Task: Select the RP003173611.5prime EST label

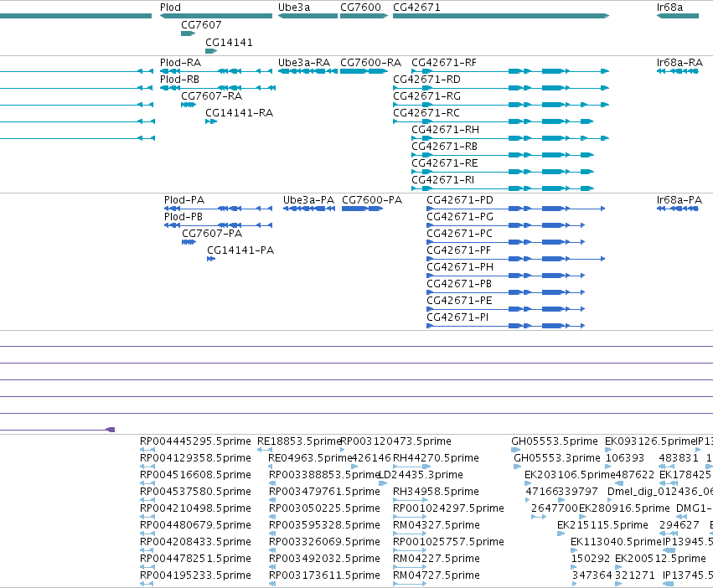Action: click(325, 575)
